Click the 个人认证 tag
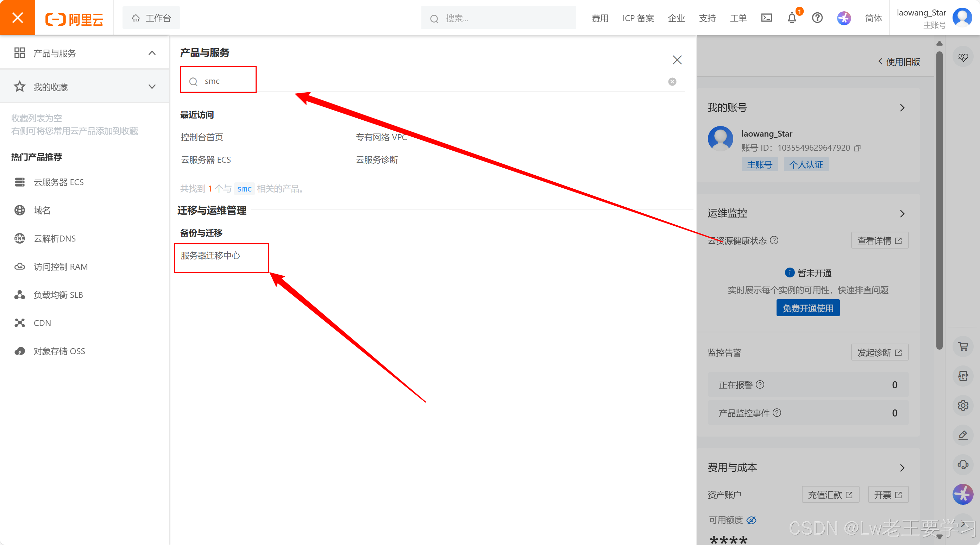980x545 pixels. point(806,164)
